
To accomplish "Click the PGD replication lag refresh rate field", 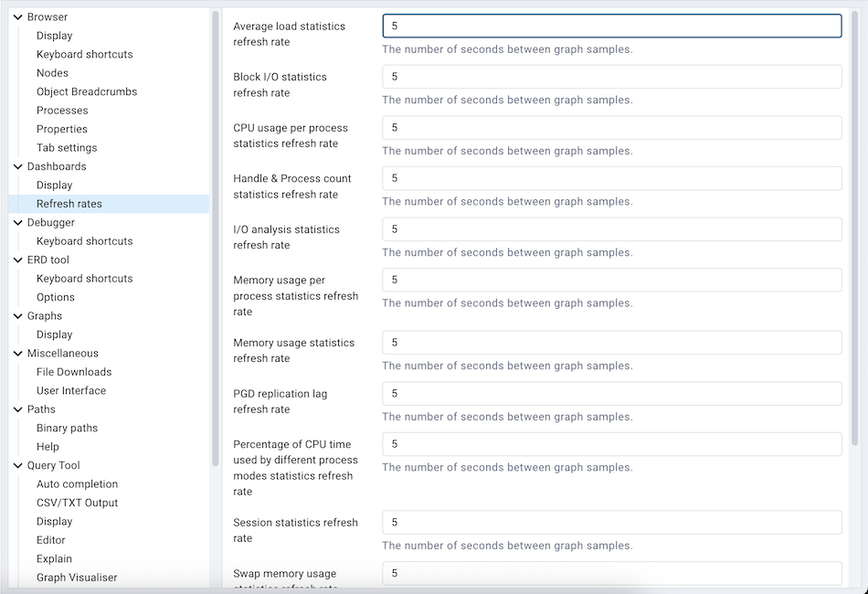I will pos(612,393).
